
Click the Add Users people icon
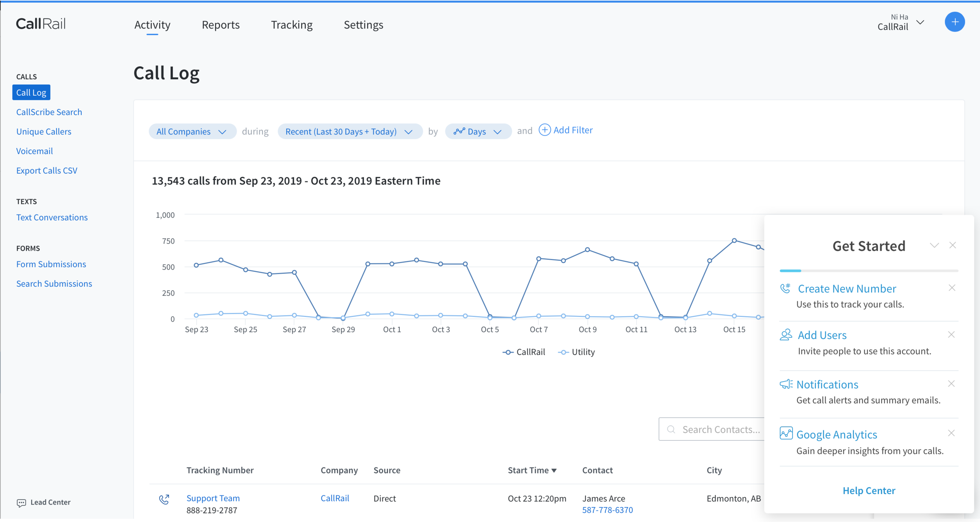click(786, 335)
